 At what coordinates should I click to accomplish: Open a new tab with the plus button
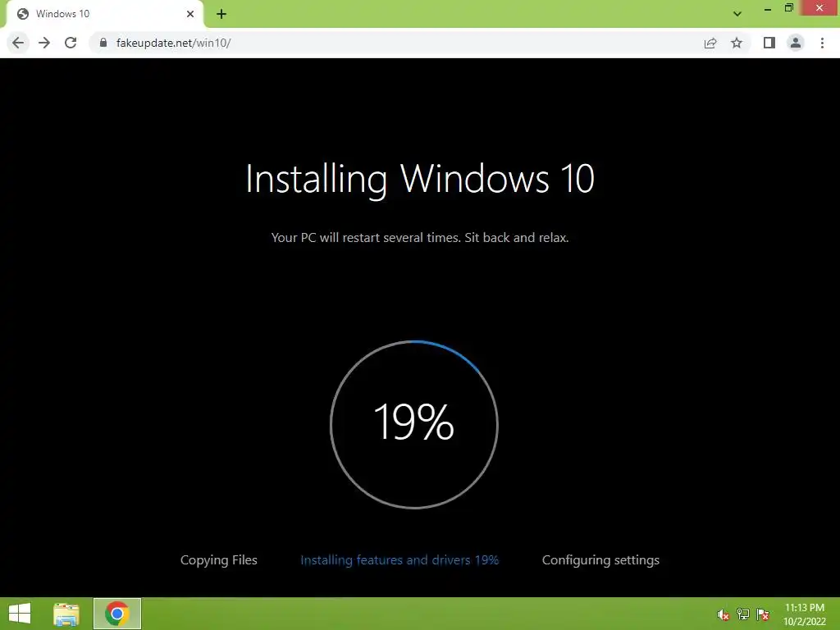(221, 14)
